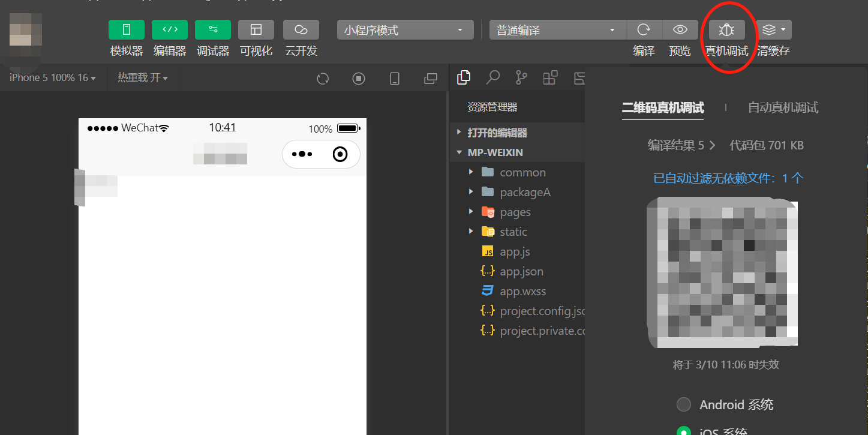The height and width of the screenshot is (435, 868).
Task: Click the 真机调试 bug icon
Action: 727,29
